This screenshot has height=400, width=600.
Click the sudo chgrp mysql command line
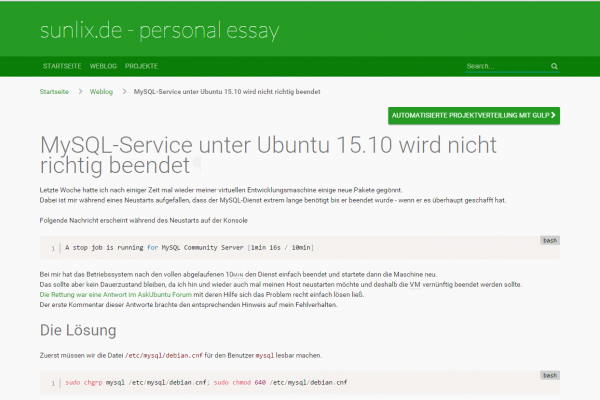point(206,382)
